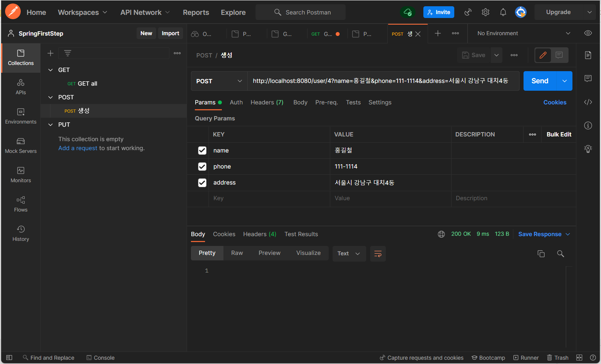The height and width of the screenshot is (364, 601).
Task: Uncheck the name parameter checkbox
Action: tap(202, 151)
